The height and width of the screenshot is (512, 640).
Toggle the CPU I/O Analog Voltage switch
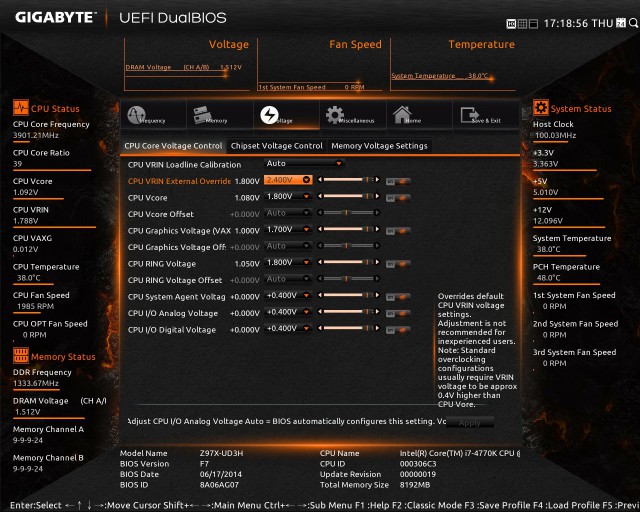[x=398, y=314]
